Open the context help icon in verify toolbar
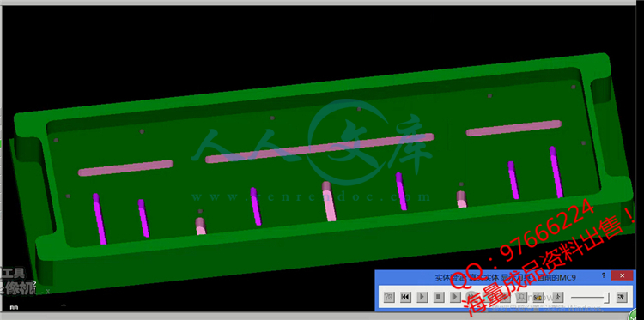Viewport: 644px width, 320px height. tap(389, 297)
